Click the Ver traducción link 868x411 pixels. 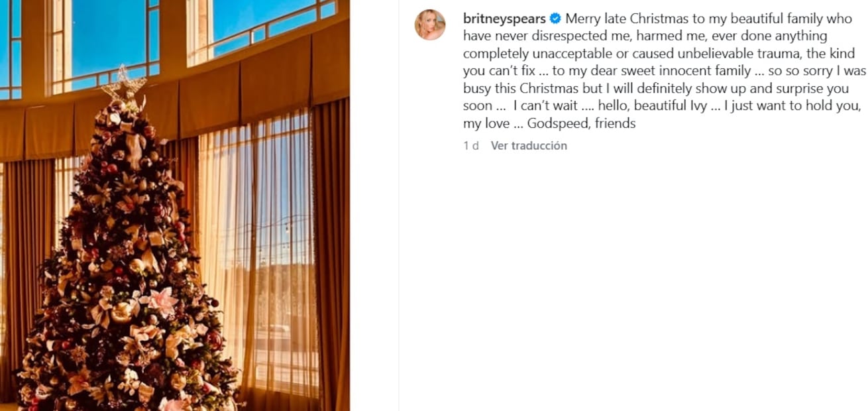click(x=529, y=146)
